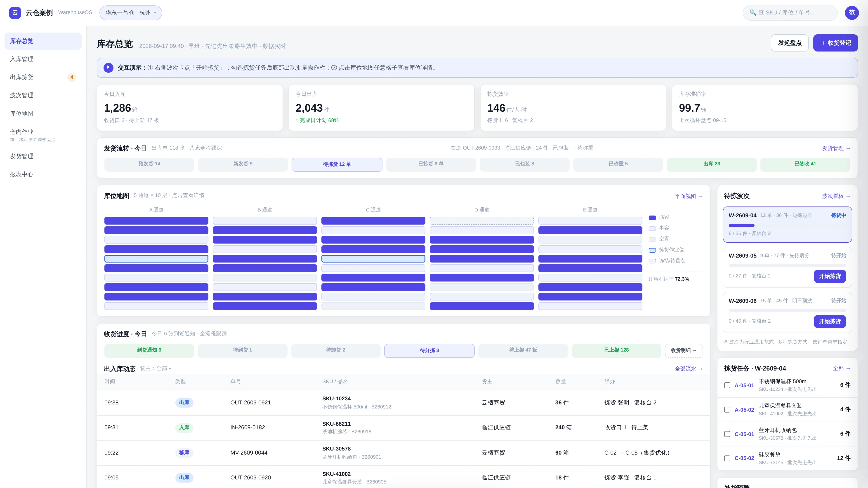Open the 范 user avatar
Screen dimensions: 868x488
[x=851, y=13]
